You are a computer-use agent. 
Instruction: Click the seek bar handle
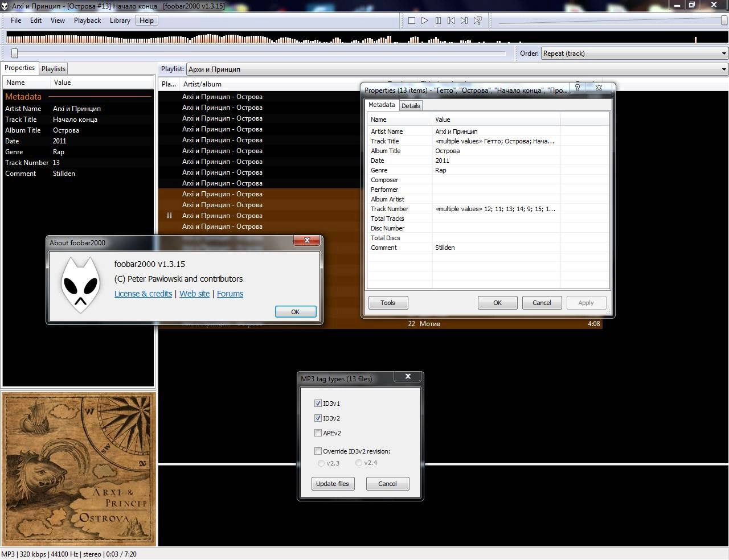click(x=15, y=53)
